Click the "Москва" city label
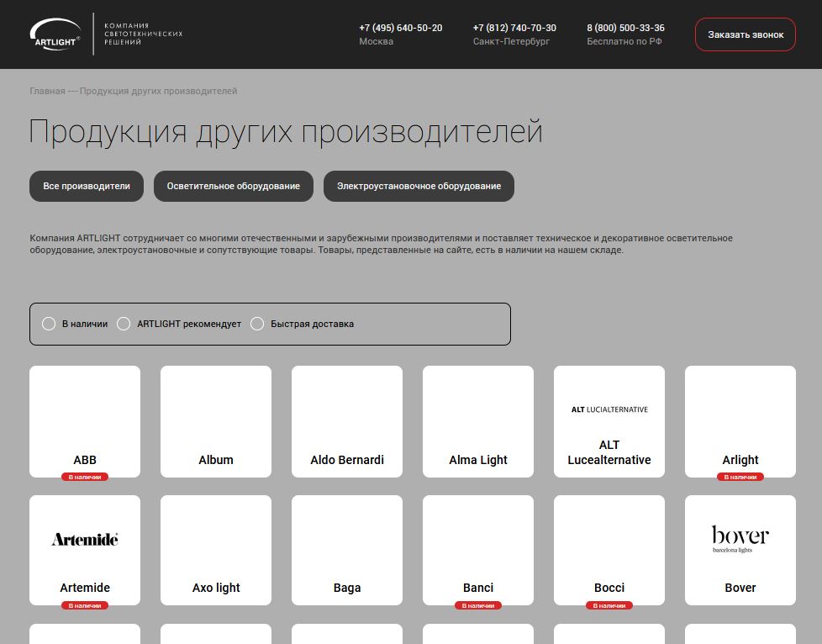The height and width of the screenshot is (644, 822). tap(376, 41)
